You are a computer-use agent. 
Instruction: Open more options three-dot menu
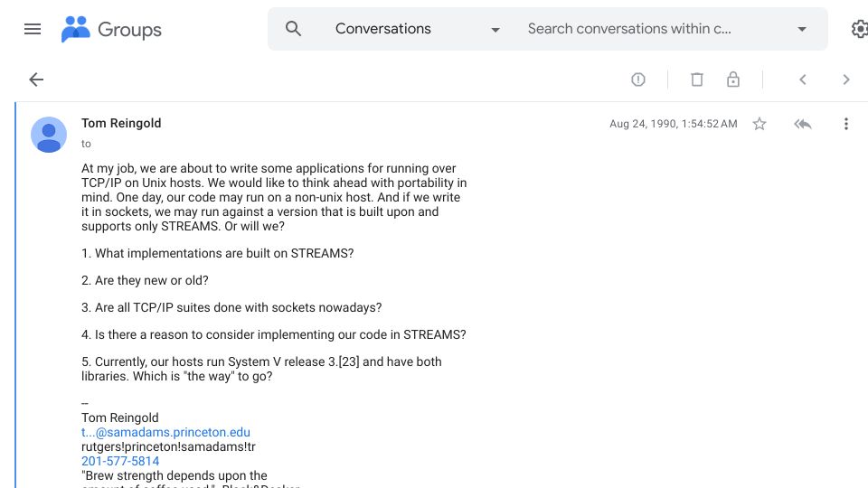pyautogui.click(x=846, y=124)
